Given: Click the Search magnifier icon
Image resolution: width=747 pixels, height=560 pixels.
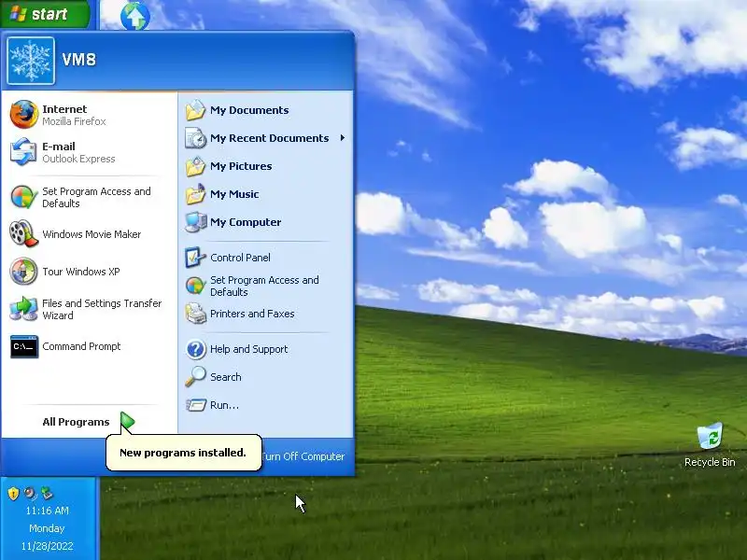Looking at the screenshot, I should [195, 377].
